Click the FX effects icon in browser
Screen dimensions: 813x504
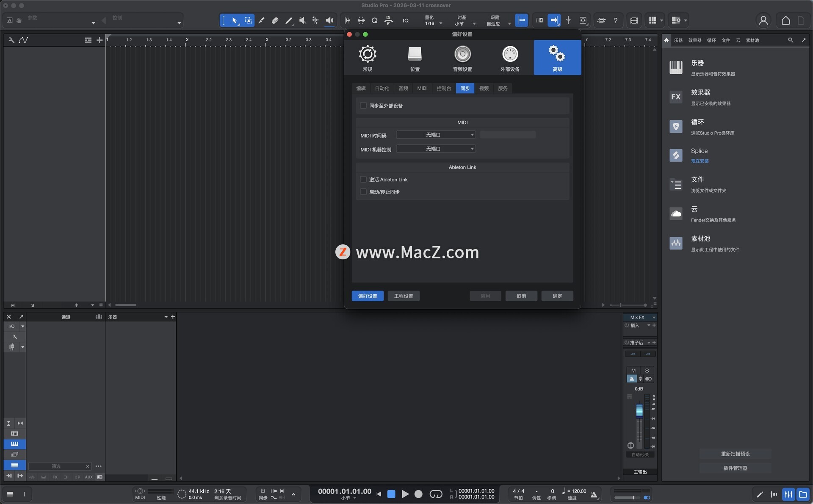pos(676,97)
